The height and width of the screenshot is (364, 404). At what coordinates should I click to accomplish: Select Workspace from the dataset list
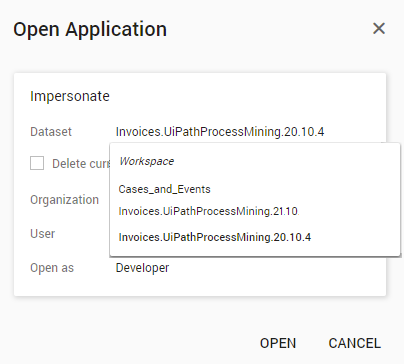click(147, 161)
